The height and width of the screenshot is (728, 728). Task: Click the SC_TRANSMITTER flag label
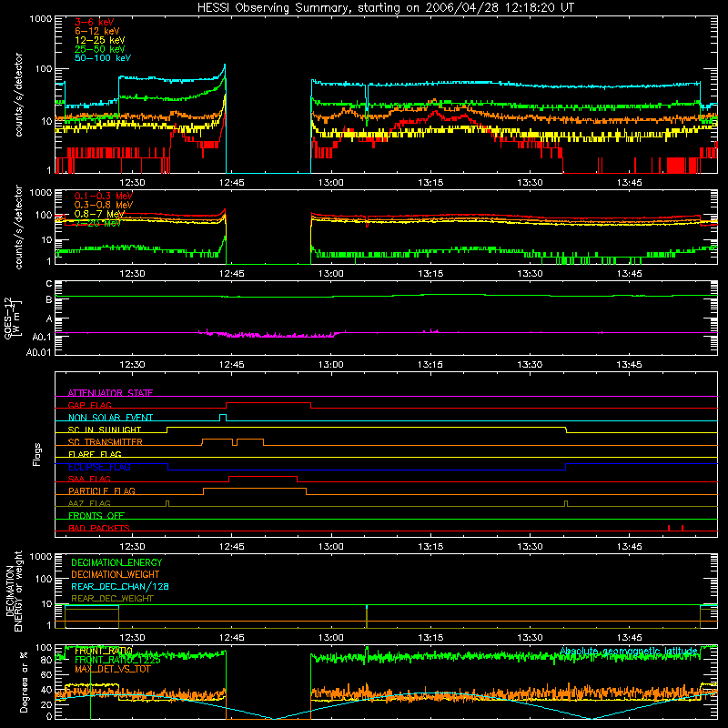tap(106, 441)
